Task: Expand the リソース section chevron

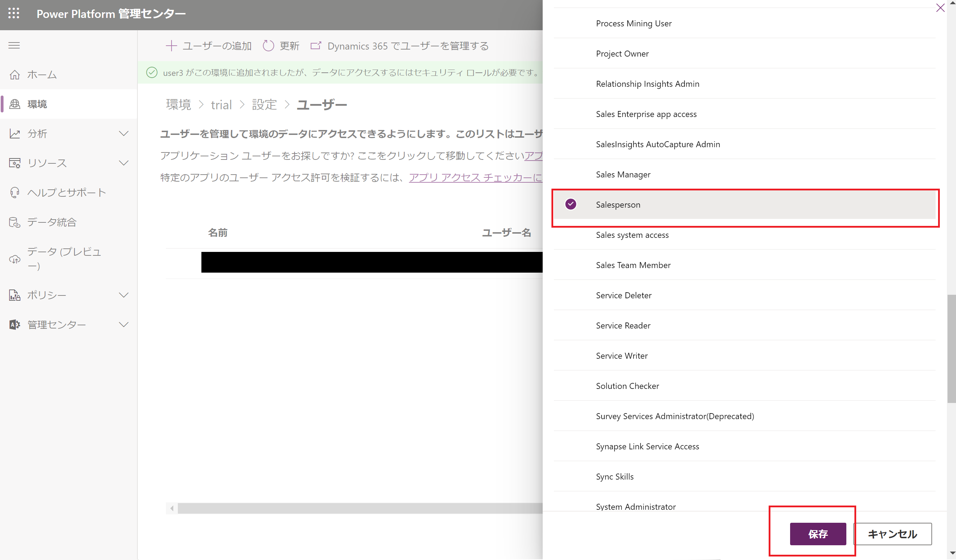Action: coord(124,163)
